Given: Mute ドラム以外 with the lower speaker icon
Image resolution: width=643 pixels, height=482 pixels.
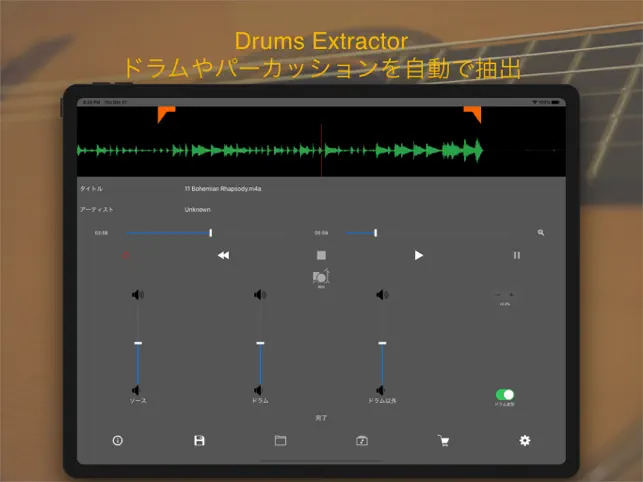Looking at the screenshot, I should pos(380,390).
